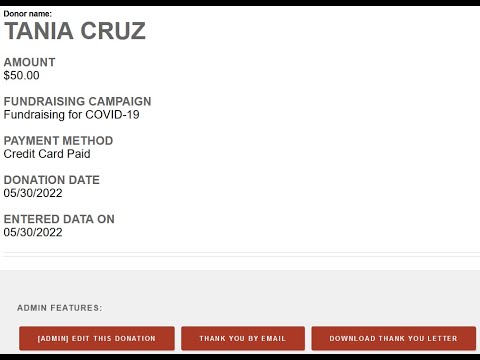Click the AMOUNT field label
Image resolution: width=480 pixels, height=360 pixels.
click(x=29, y=62)
